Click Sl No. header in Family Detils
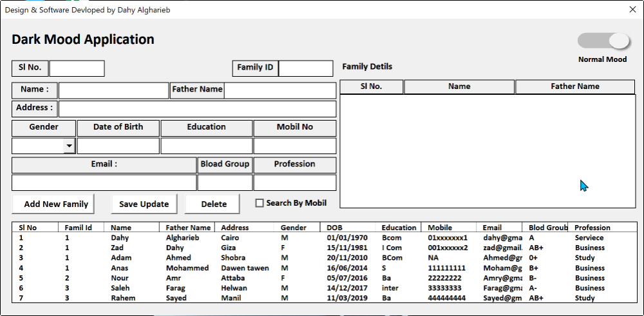The width and height of the screenshot is (644, 316). [372, 86]
